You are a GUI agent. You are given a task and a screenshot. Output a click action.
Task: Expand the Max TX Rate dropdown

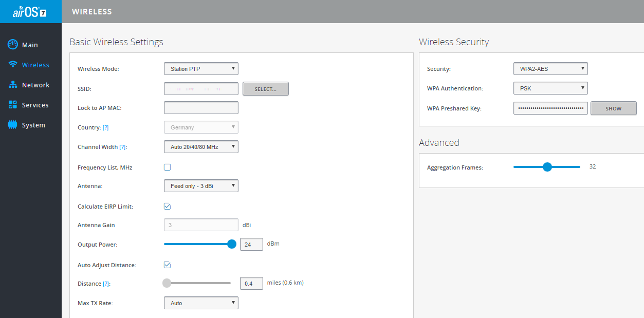pyautogui.click(x=201, y=303)
